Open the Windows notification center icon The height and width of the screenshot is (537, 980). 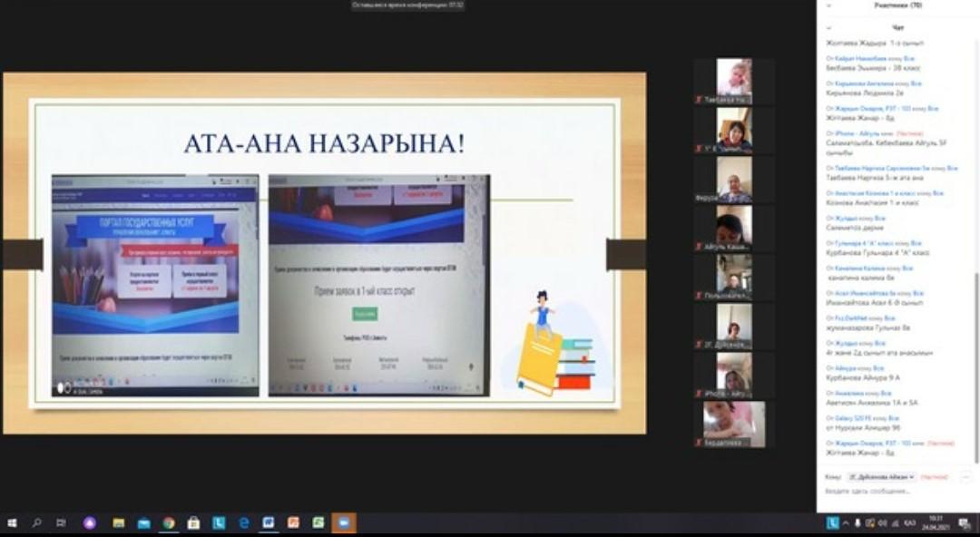point(964,523)
